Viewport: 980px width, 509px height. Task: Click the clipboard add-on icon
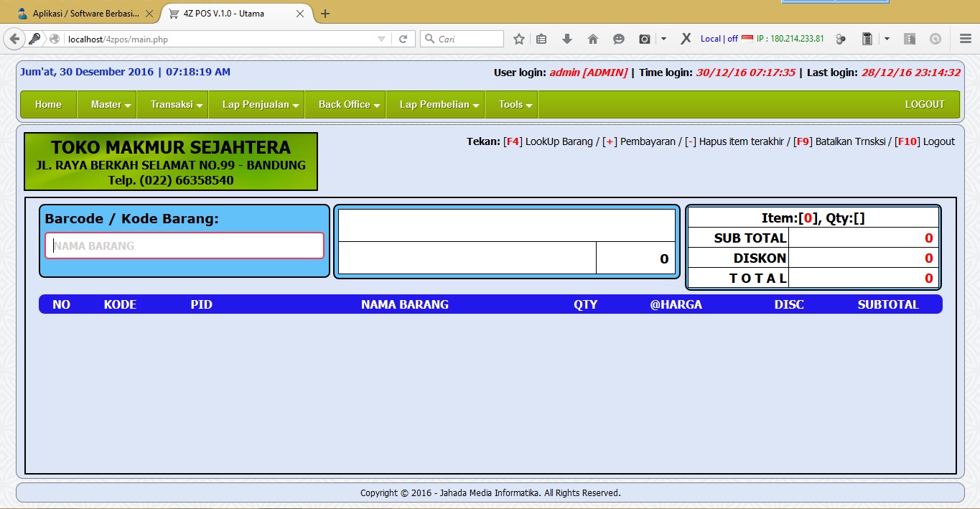point(867,39)
